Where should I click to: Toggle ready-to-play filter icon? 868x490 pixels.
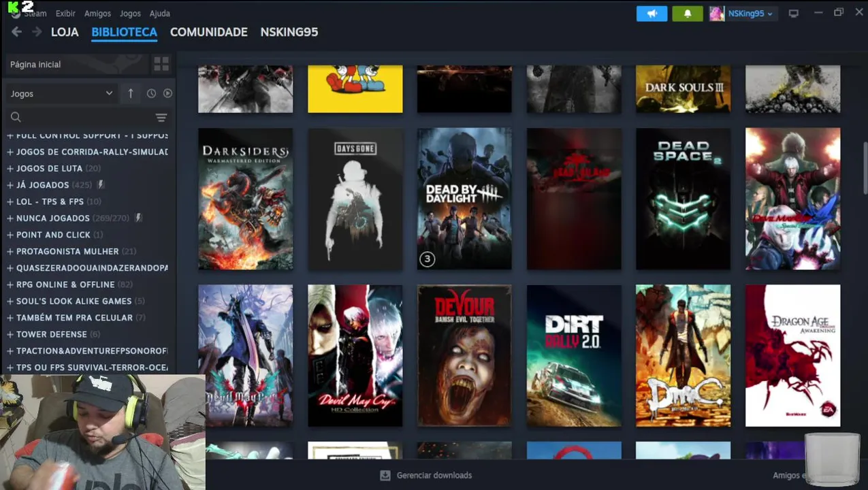(167, 93)
